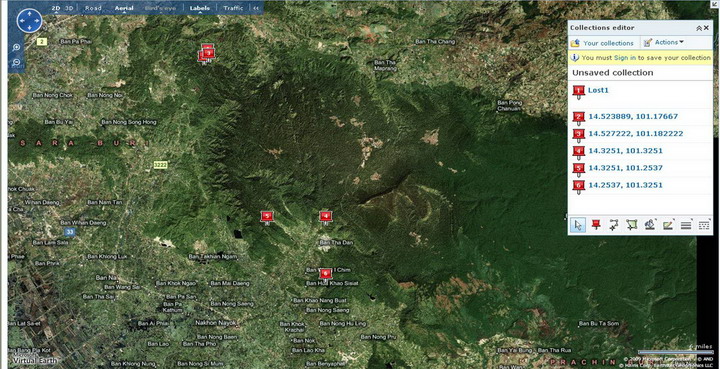This screenshot has height=369, width=720.
Task: Click the map pan compass control
Action: click(29, 21)
